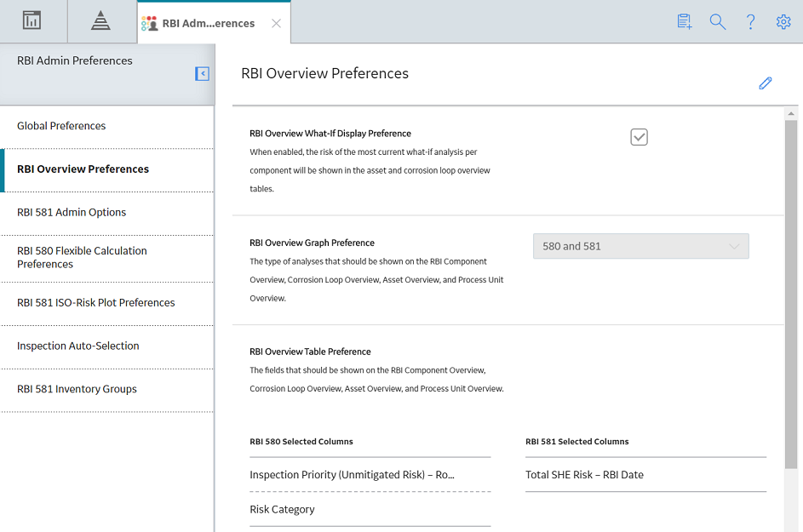This screenshot has width=803, height=532.
Task: Collapse the RBI Admin Preferences panel
Action: [x=203, y=74]
